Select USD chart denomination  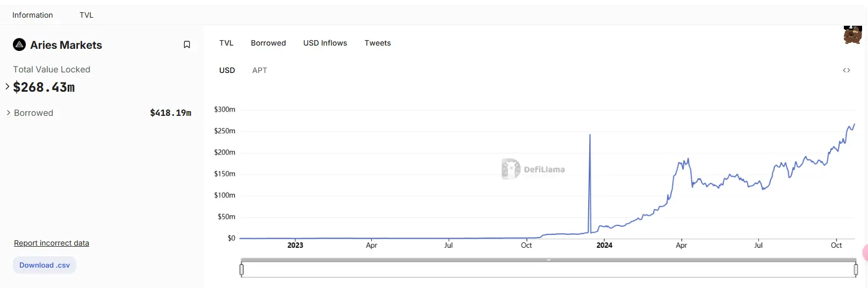[x=227, y=70]
